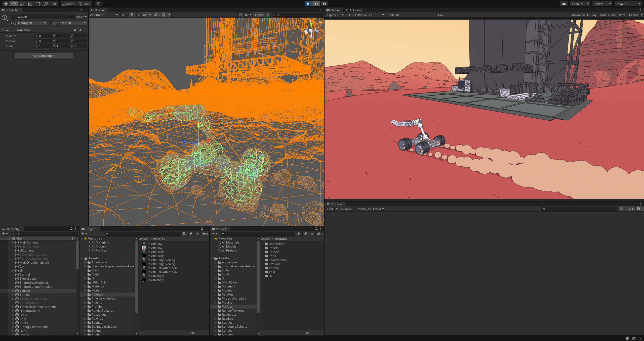This screenshot has height=341, width=644.
Task: Open the Wireframe draw mode dropdown
Action: [104, 15]
